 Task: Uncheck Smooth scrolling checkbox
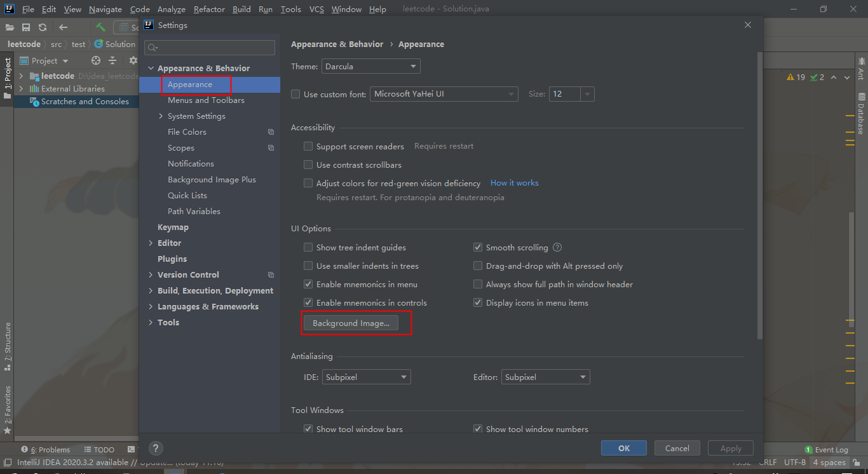(x=478, y=247)
